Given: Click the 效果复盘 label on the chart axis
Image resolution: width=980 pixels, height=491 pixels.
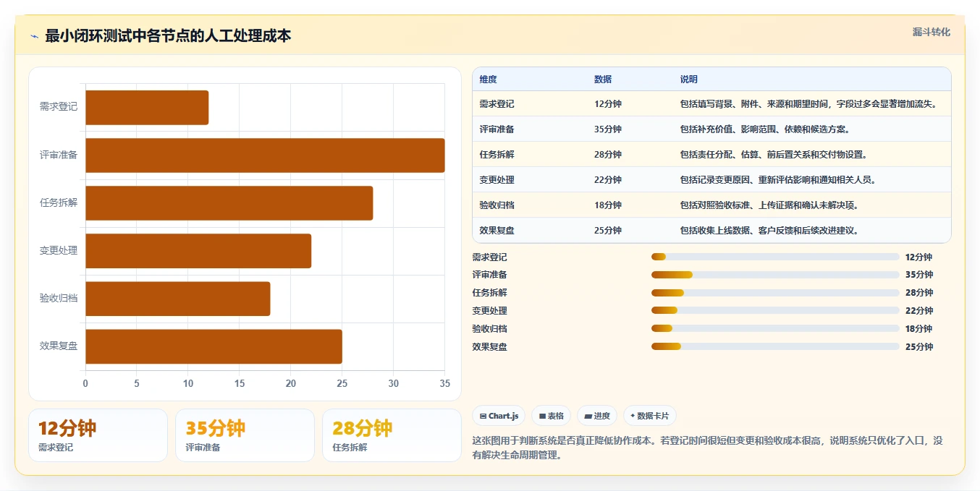Looking at the screenshot, I should point(59,346).
